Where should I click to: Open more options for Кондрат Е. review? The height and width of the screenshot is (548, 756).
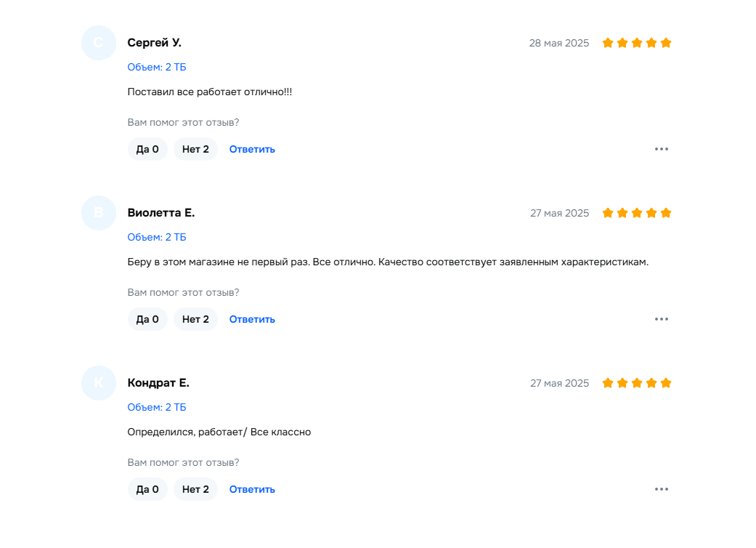click(x=661, y=489)
